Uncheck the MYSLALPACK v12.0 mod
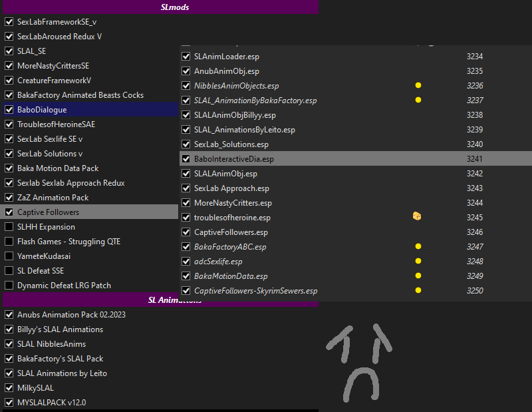This screenshot has width=532, height=412. click(x=9, y=402)
